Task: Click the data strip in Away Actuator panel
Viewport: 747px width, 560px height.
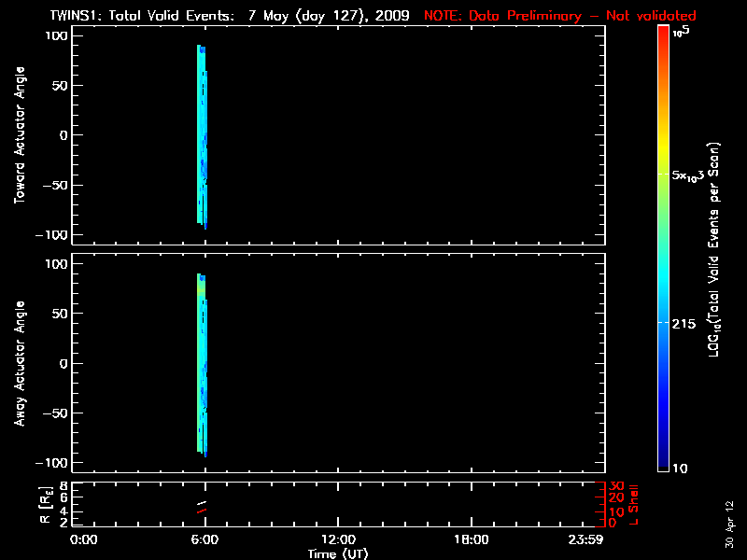Action: (202, 364)
